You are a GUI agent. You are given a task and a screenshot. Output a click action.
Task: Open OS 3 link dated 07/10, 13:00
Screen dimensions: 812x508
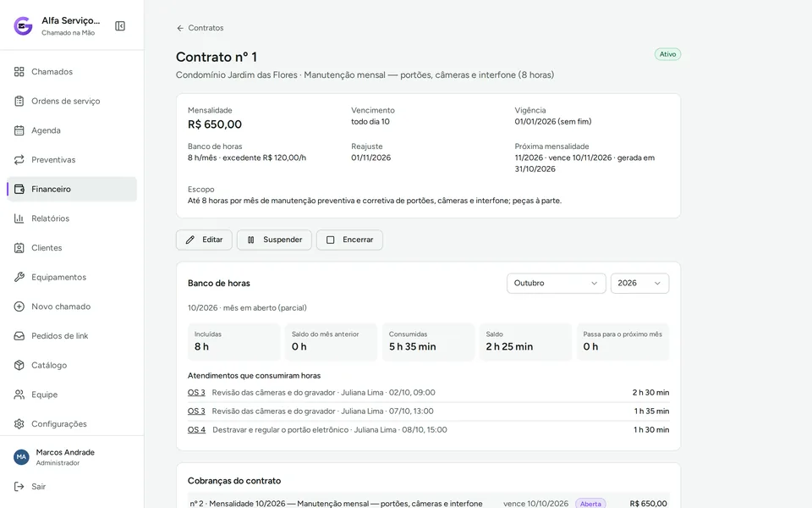(196, 411)
